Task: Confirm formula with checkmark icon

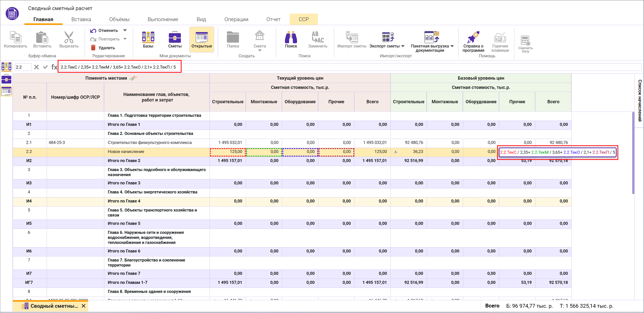Action: [x=45, y=67]
